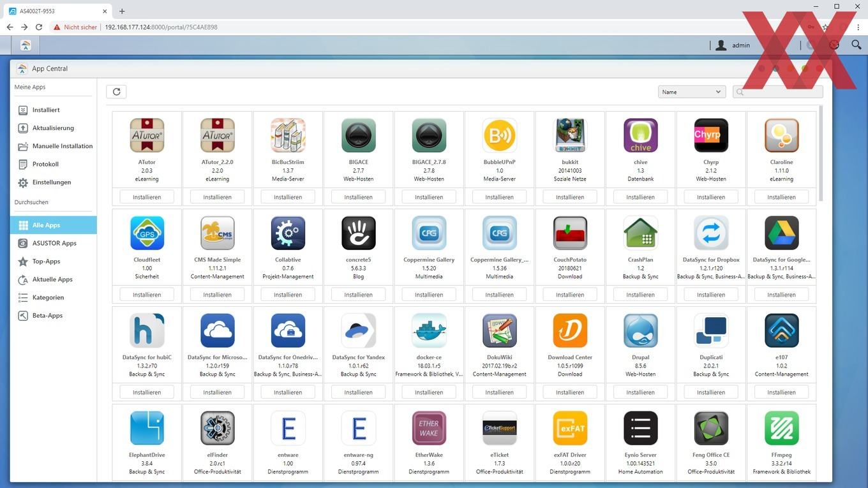Select the Feng Office CE icon
Screen dimensions: 868x488
pyautogui.click(x=711, y=428)
